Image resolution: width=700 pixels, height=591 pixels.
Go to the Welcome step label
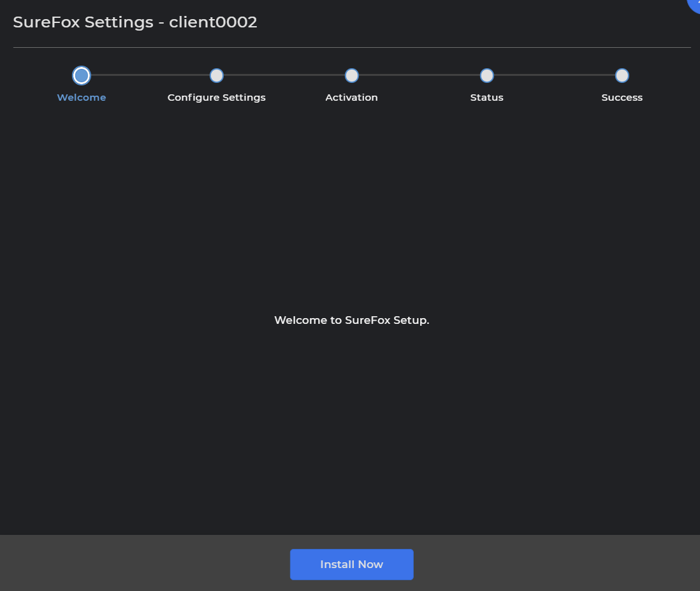pos(82,98)
